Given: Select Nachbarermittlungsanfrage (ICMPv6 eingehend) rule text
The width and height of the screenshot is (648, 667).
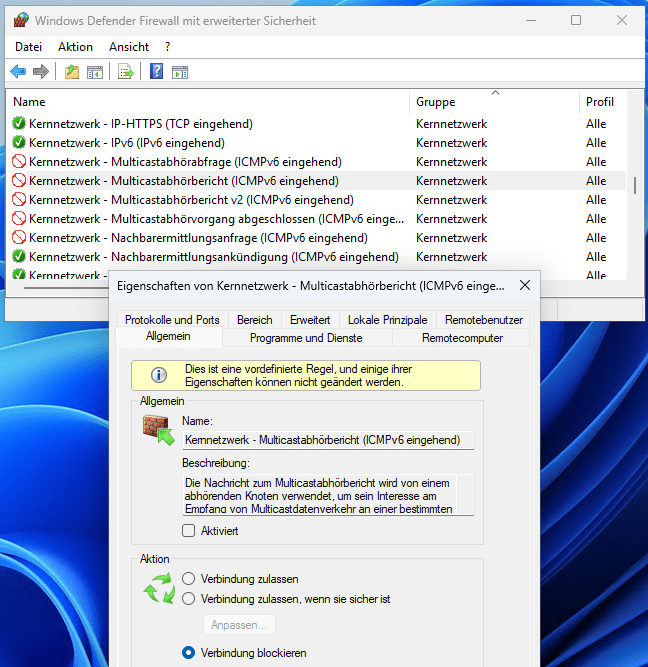Looking at the screenshot, I should coord(198,237).
